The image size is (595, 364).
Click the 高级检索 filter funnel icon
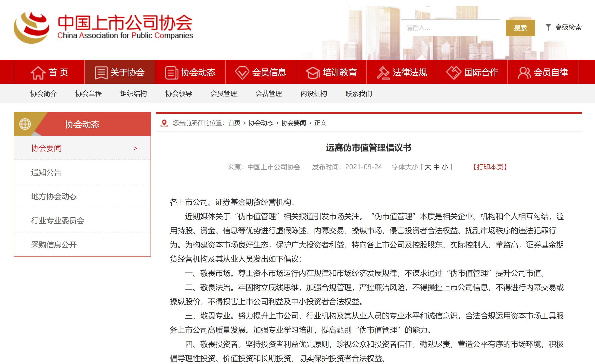(549, 28)
